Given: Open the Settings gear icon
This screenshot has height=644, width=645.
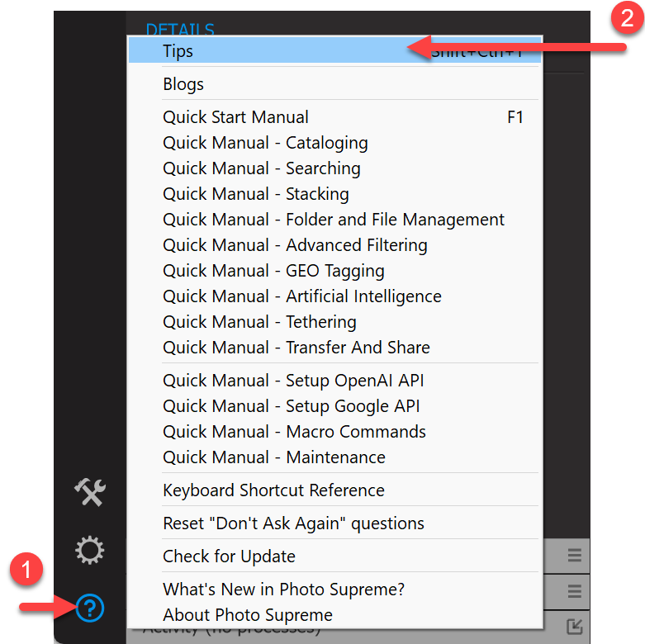Looking at the screenshot, I should coord(90,550).
